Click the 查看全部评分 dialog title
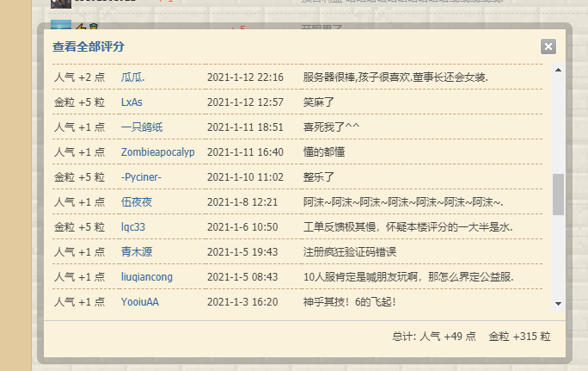The height and width of the screenshot is (371, 588). [89, 46]
